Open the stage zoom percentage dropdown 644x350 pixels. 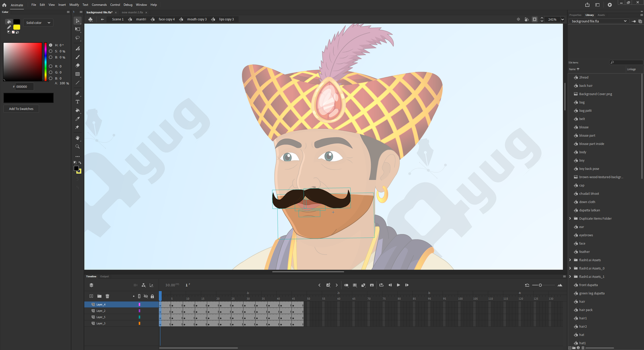(x=562, y=19)
